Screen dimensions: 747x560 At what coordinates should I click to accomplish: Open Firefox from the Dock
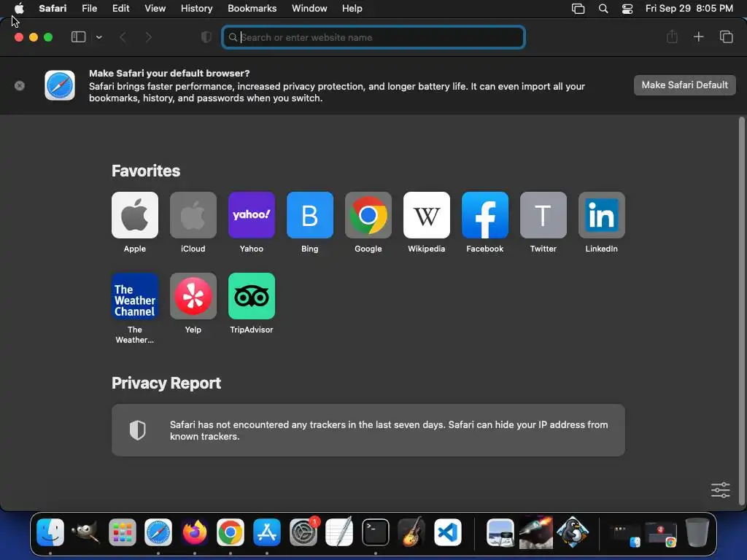point(194,532)
